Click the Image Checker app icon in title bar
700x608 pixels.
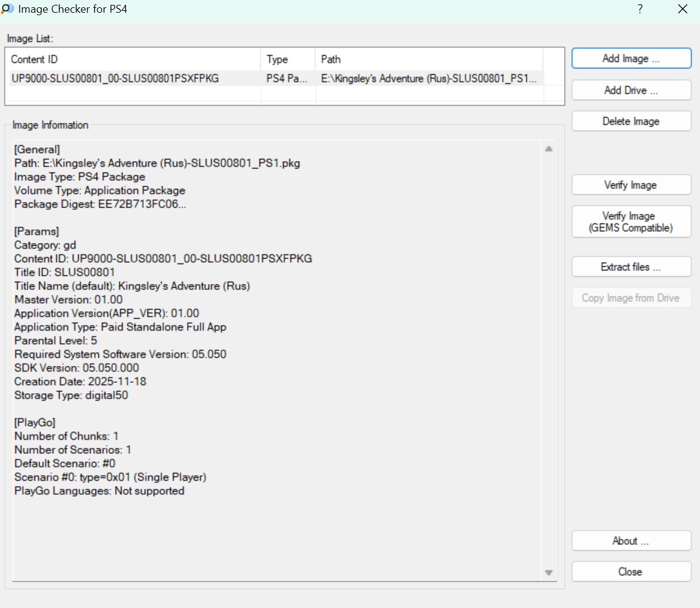(x=8, y=9)
